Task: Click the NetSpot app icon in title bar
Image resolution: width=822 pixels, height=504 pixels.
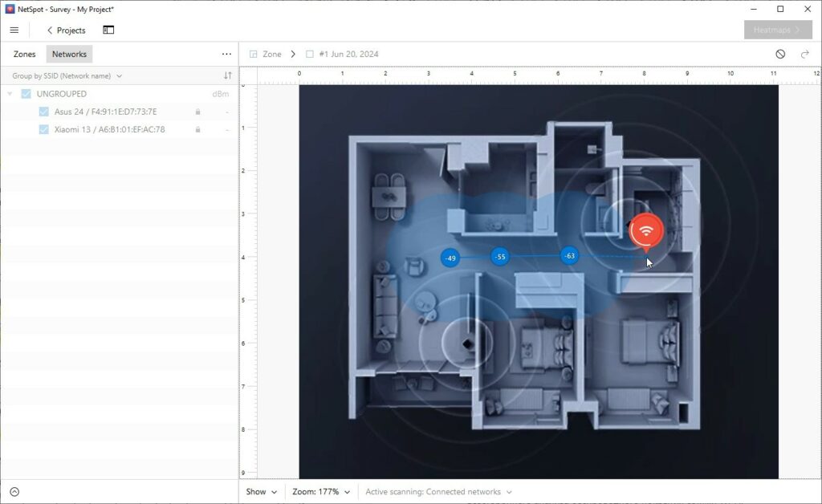Action: 10,9
